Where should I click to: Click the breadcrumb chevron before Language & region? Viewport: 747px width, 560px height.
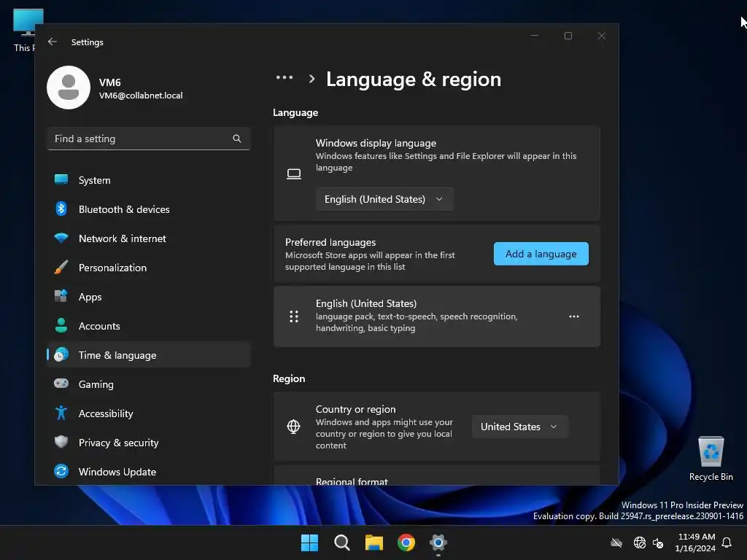(x=311, y=79)
